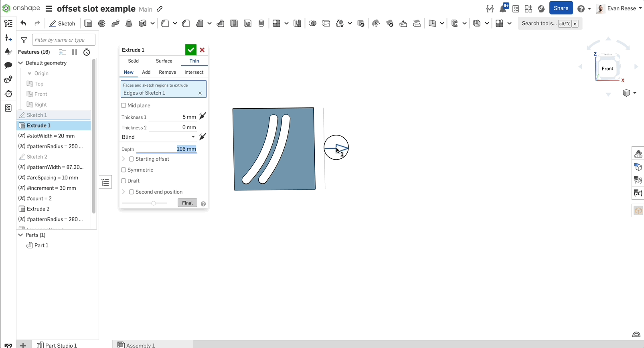The image size is (644, 348).
Task: Open the Fillet tool dropdown arrow
Action: pos(175,24)
